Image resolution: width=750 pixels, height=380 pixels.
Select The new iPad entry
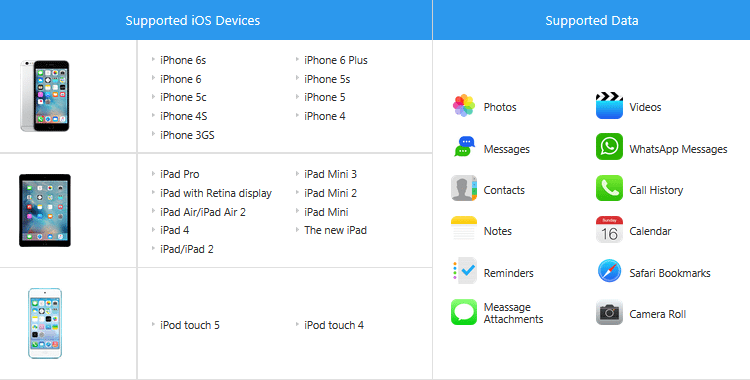coord(335,230)
